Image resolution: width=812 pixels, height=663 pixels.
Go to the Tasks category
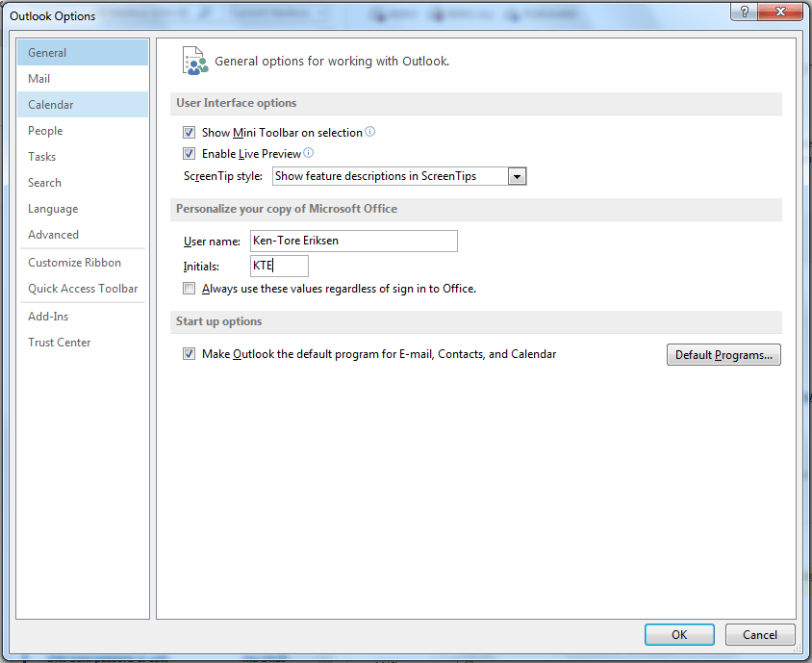tap(83, 157)
